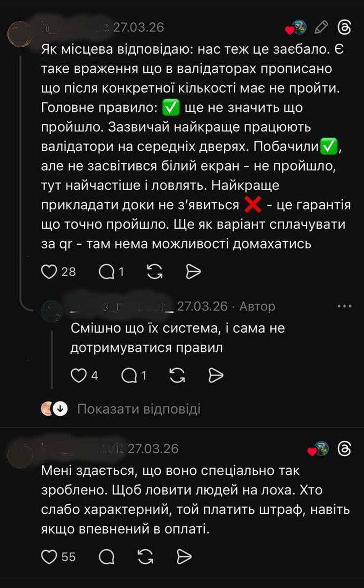This screenshot has width=364, height=588.
Task: Repost the comment starting "Як місцева відповідаю"
Action: [156, 272]
